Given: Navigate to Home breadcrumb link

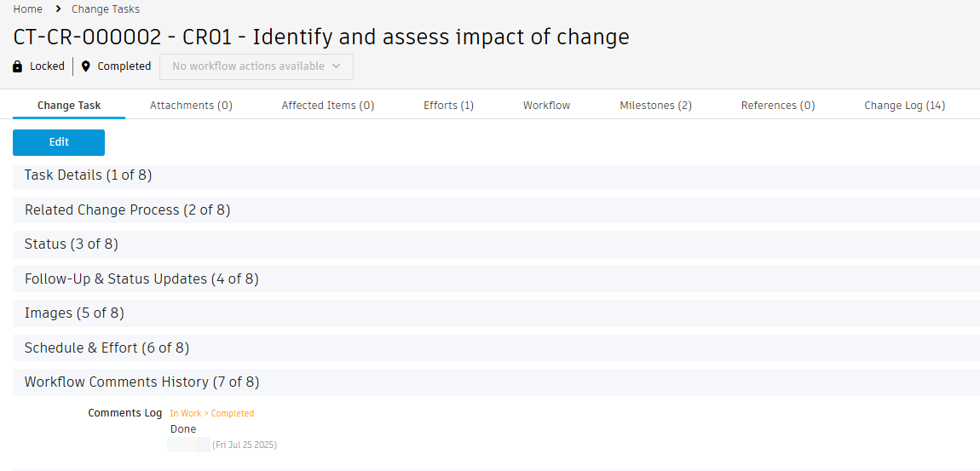Looking at the screenshot, I should 27,9.
